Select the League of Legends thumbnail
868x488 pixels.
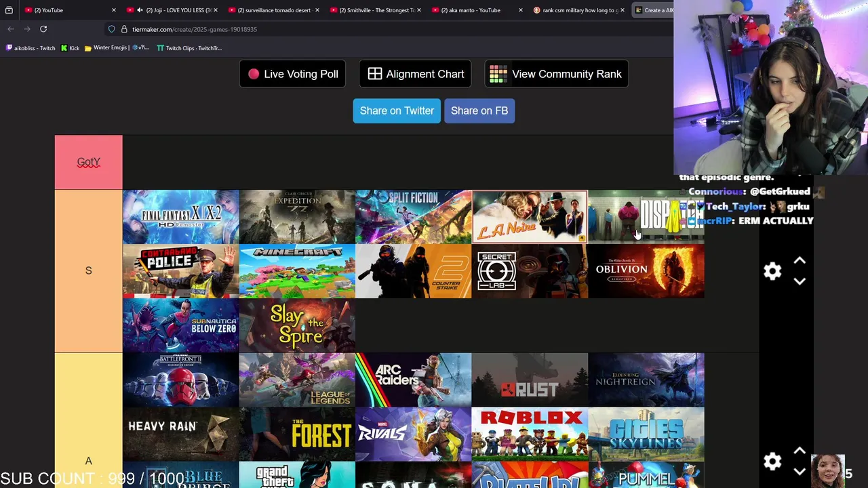pos(297,380)
